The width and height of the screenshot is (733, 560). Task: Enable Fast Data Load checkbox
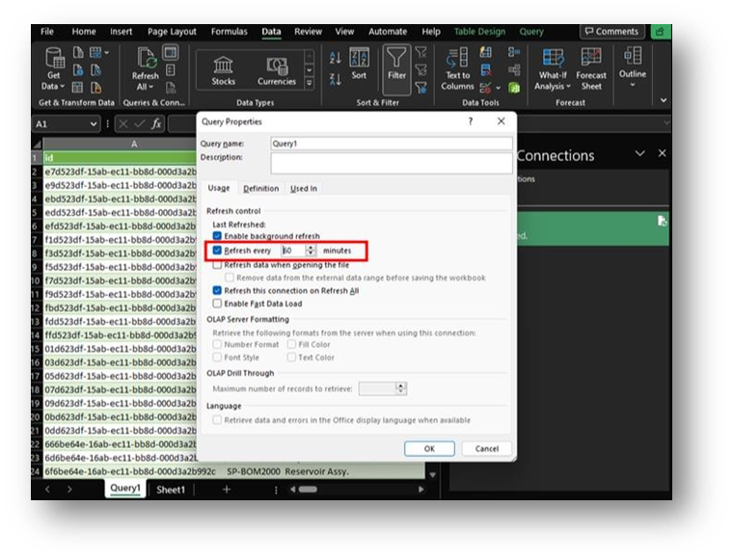217,304
